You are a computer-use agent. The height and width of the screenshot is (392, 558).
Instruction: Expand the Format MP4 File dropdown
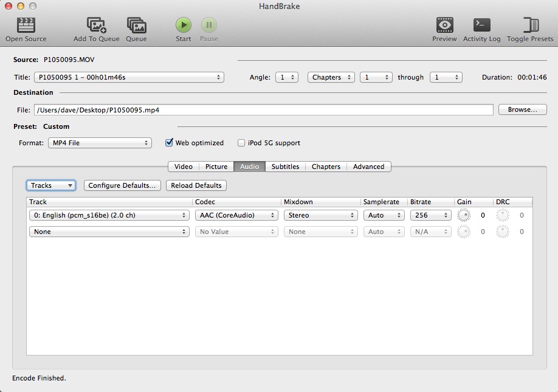[x=100, y=143]
